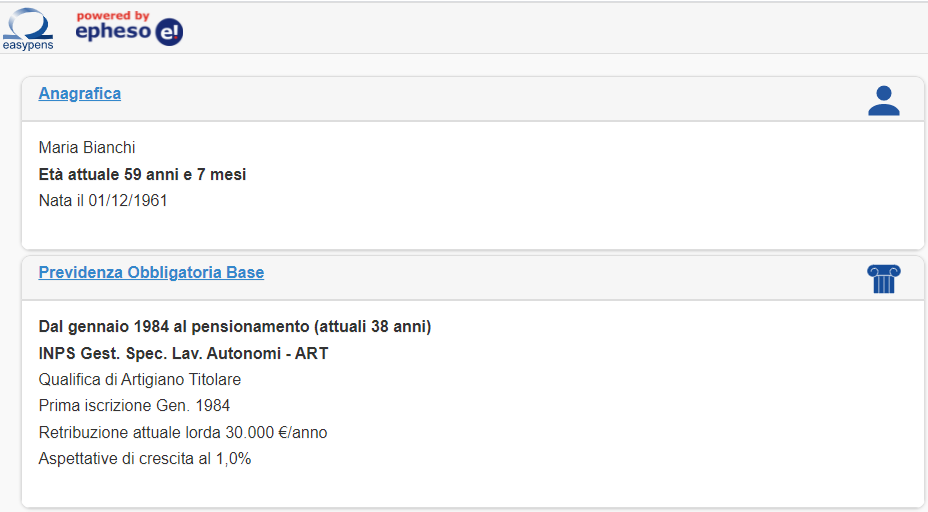Click the birth date Nata il 01/12/1961

pos(103,201)
